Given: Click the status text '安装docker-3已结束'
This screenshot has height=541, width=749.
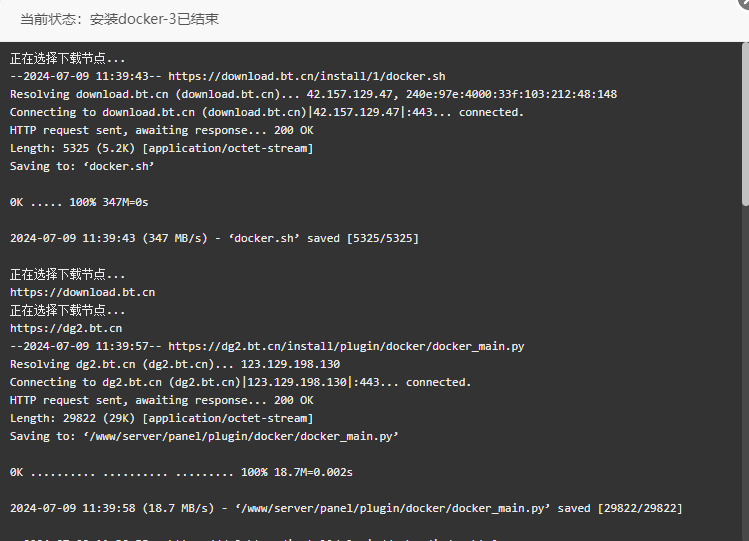Looking at the screenshot, I should point(154,19).
